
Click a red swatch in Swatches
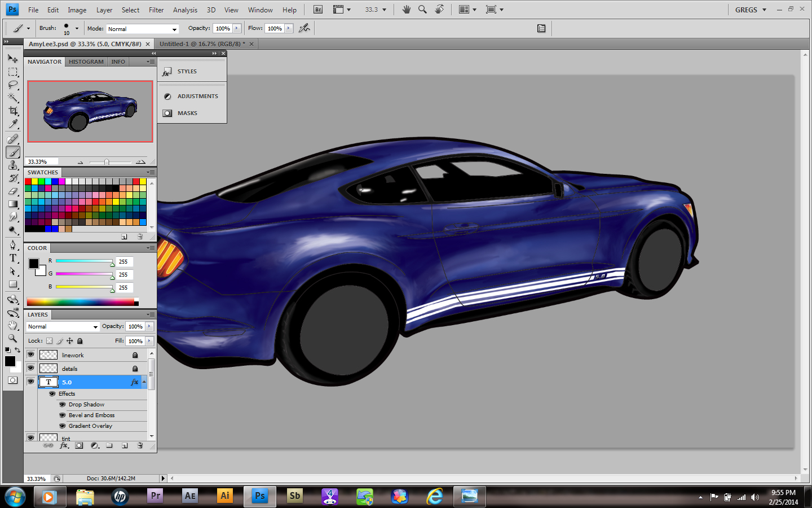(x=28, y=182)
